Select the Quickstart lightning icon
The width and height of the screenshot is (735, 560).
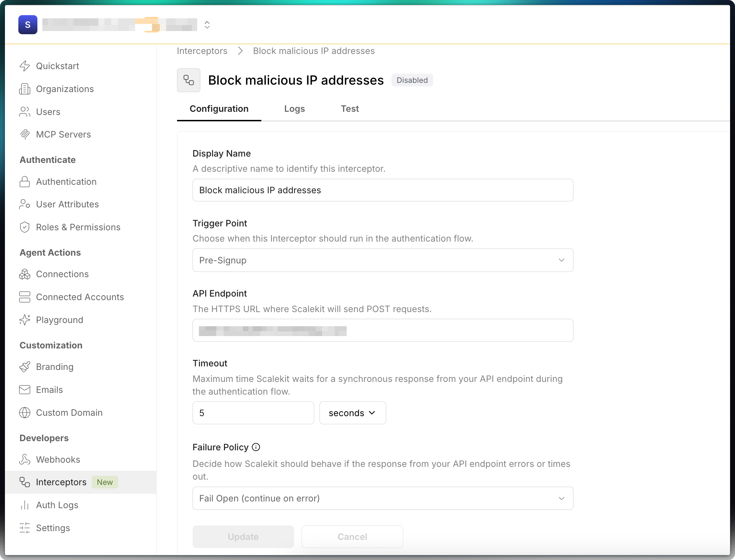25,66
